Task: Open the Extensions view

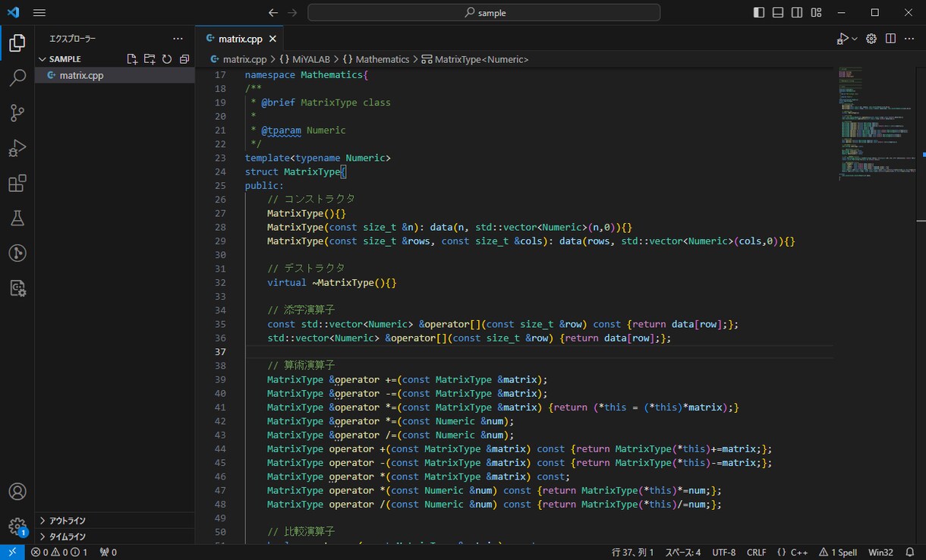Action: pos(17,183)
